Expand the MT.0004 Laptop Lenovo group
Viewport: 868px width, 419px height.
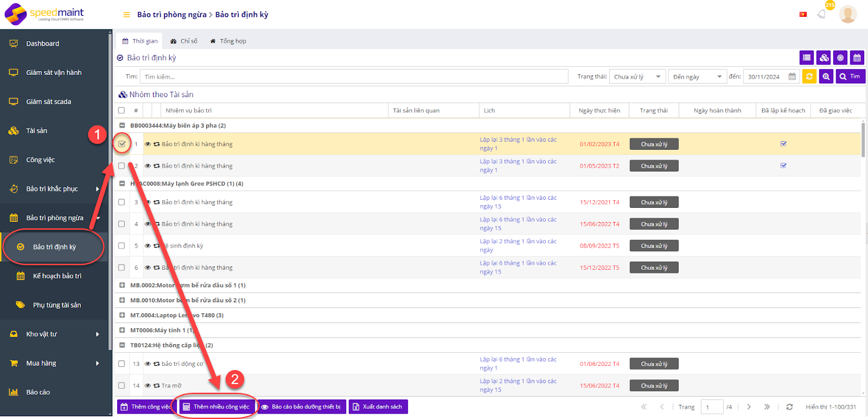[x=122, y=315]
